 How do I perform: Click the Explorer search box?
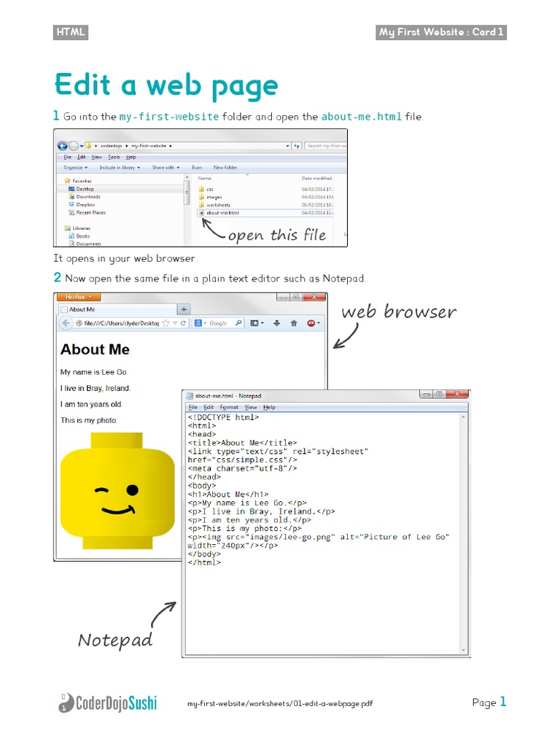click(x=326, y=146)
